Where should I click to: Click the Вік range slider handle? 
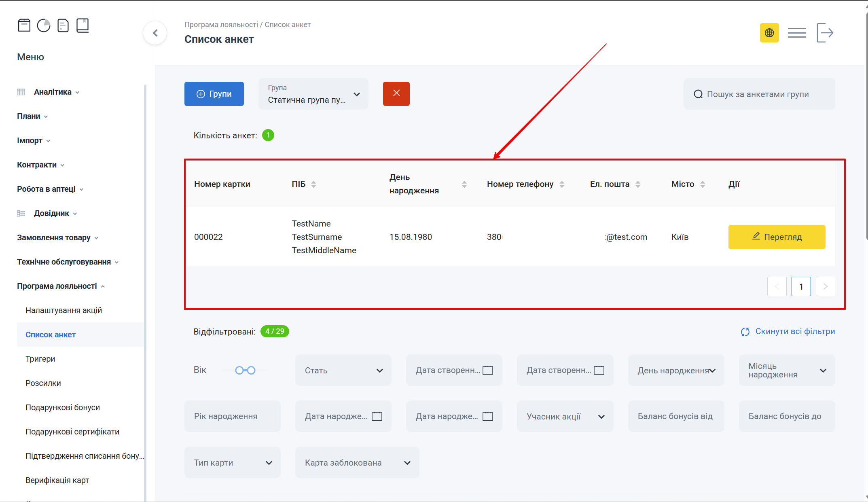[239, 371]
